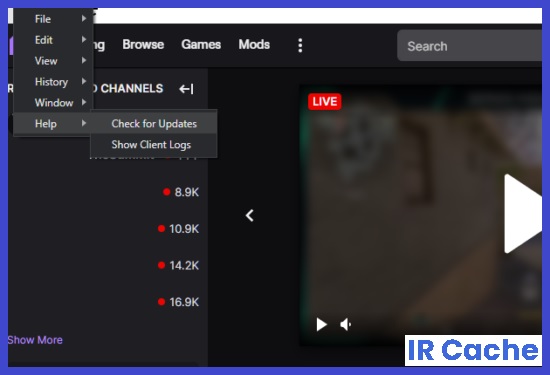Open the Window menu entry
Viewport: 550px width, 375px height.
53,102
